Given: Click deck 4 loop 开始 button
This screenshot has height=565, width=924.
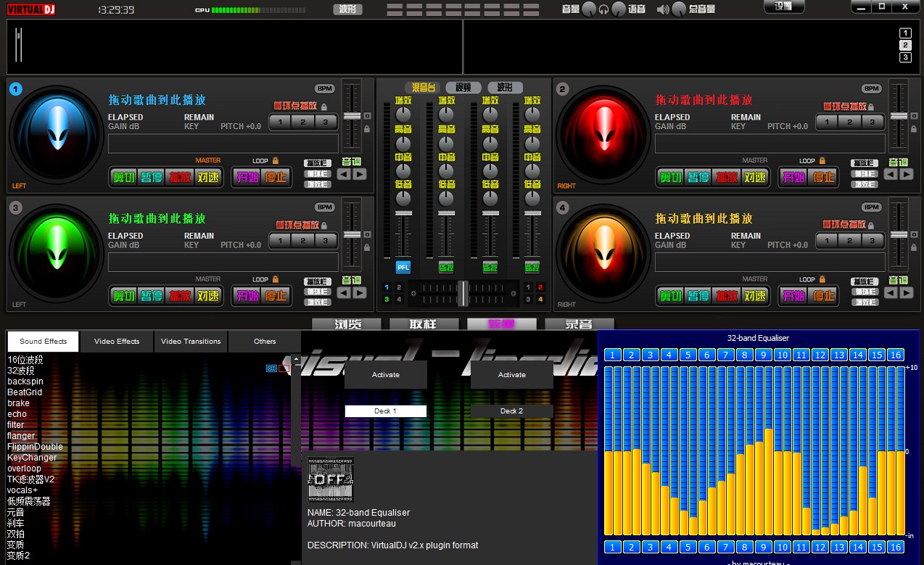Looking at the screenshot, I should [793, 295].
